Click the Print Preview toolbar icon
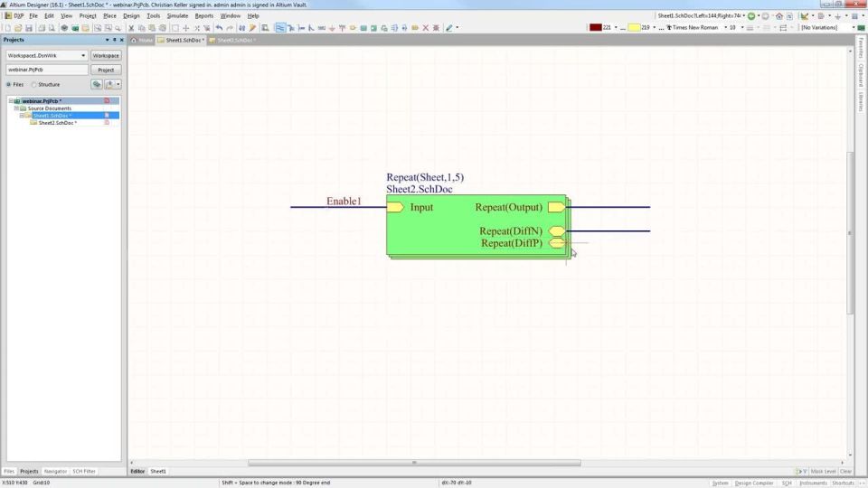The height and width of the screenshot is (488, 868). coord(52,28)
